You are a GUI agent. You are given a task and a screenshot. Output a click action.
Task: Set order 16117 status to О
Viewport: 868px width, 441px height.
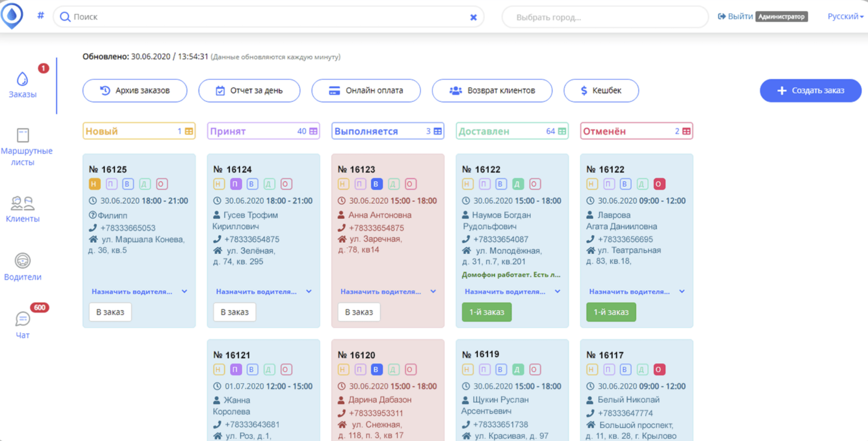pos(659,370)
